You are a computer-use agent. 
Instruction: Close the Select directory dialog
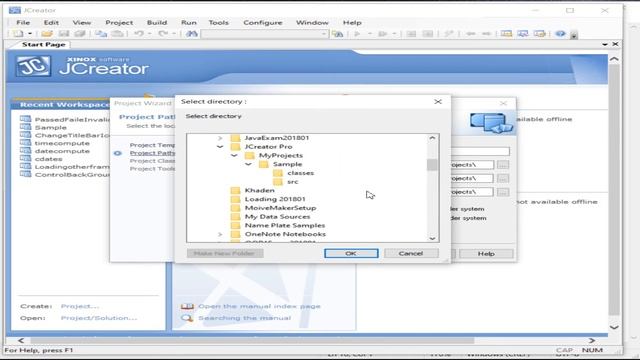tap(438, 102)
